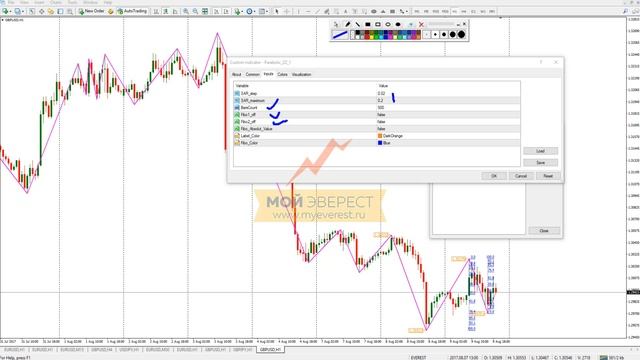Viewport: 640px width, 360px height.
Task: Click the red X clear drawings icon
Action: coord(421,24)
